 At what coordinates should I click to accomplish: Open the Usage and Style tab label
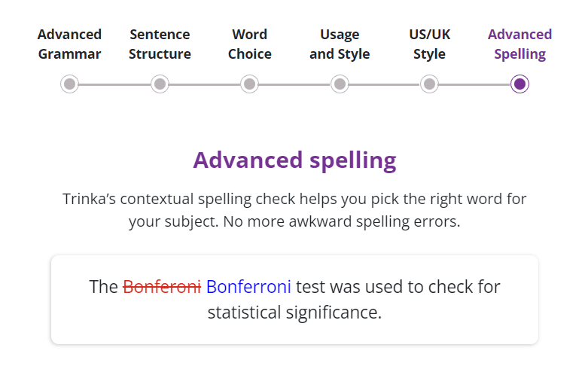point(340,44)
